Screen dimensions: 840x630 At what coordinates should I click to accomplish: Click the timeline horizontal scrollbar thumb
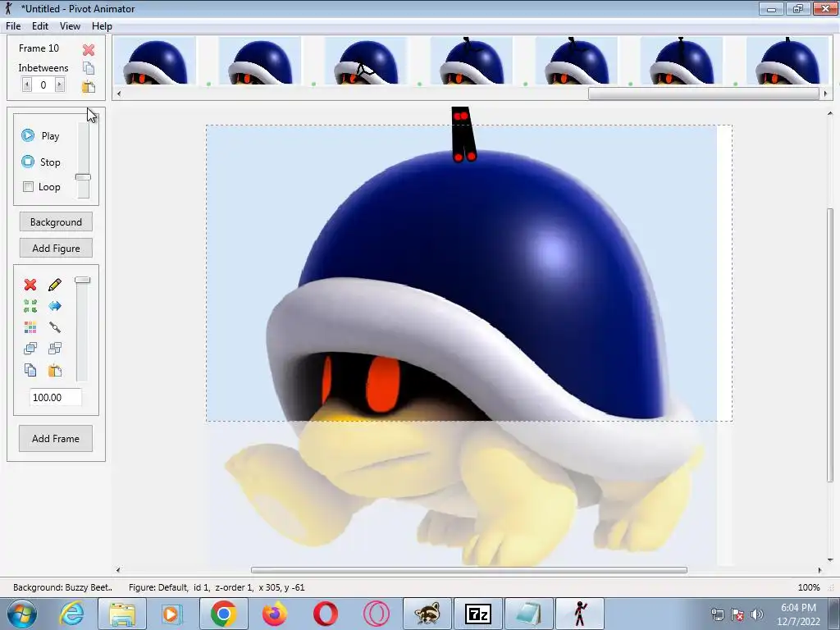pyautogui.click(x=703, y=94)
